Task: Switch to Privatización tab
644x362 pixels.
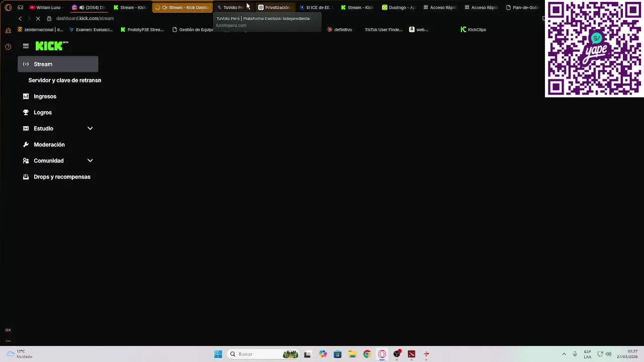Action: coord(274,8)
